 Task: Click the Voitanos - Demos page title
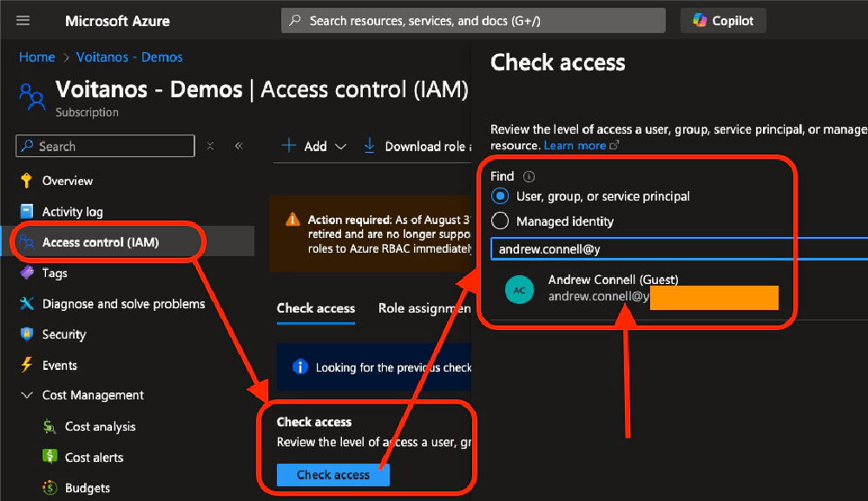149,89
